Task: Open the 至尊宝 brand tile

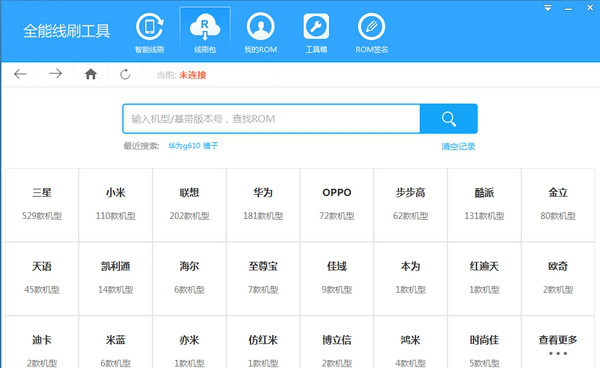Action: point(263,279)
